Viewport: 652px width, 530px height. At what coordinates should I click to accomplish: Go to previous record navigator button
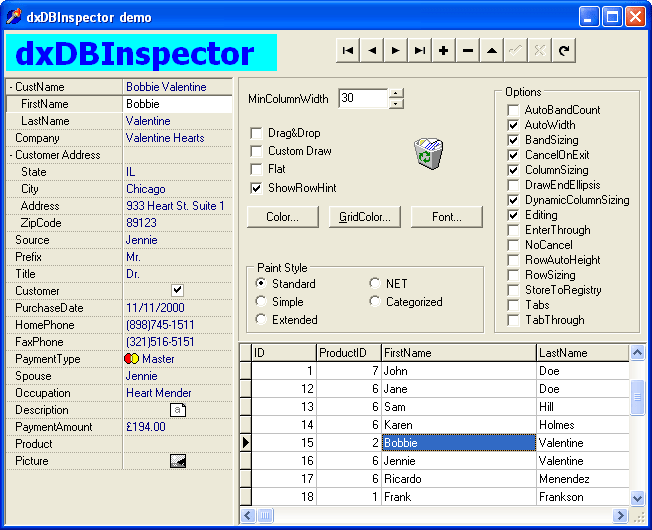click(x=372, y=51)
